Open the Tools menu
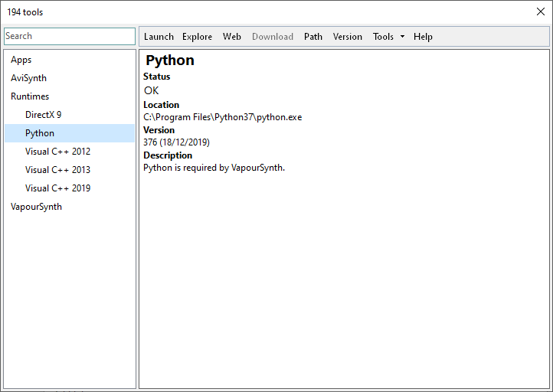 383,37
